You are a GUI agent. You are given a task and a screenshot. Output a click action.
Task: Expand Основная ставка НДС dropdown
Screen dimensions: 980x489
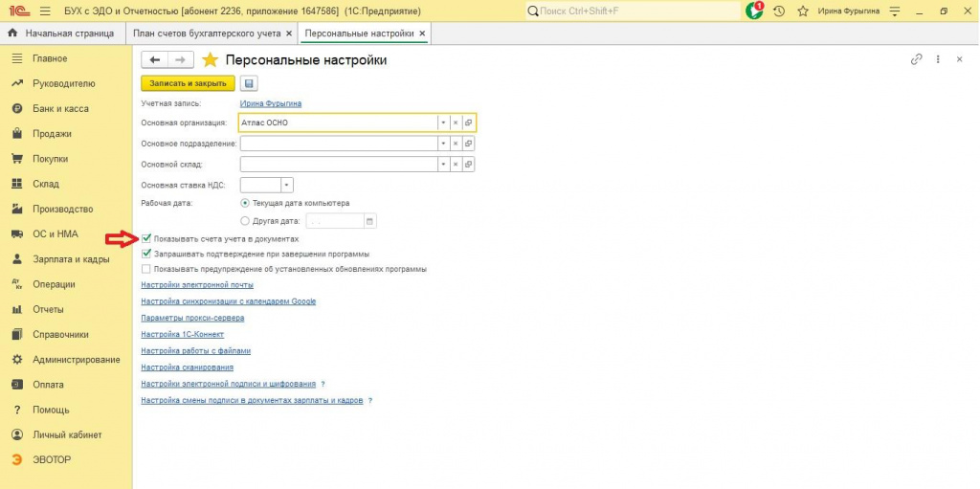click(287, 185)
